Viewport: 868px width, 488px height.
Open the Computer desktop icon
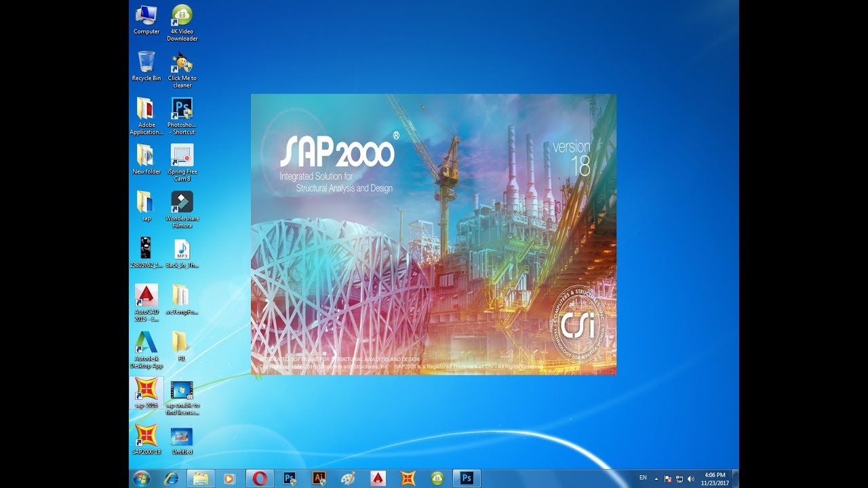pyautogui.click(x=146, y=20)
